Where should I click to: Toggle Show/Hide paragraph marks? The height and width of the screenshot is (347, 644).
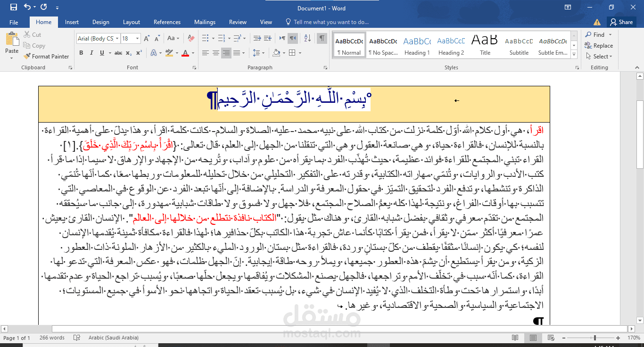[322, 39]
